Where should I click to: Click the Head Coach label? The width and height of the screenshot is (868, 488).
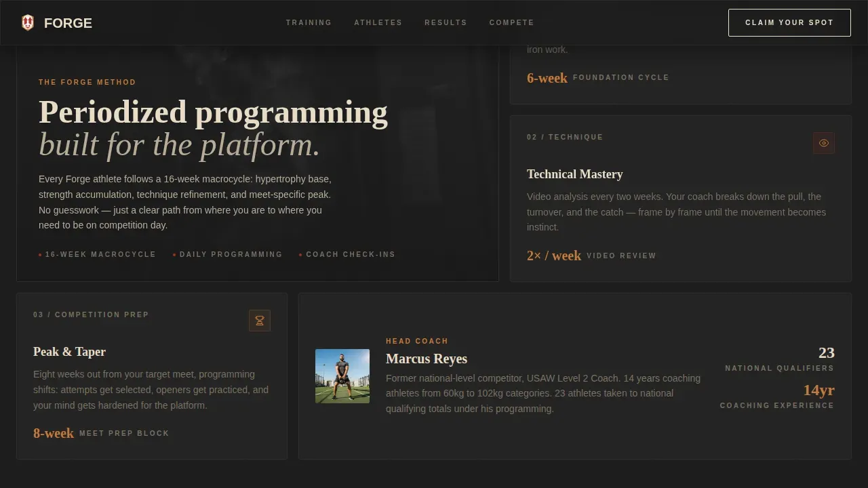417,341
